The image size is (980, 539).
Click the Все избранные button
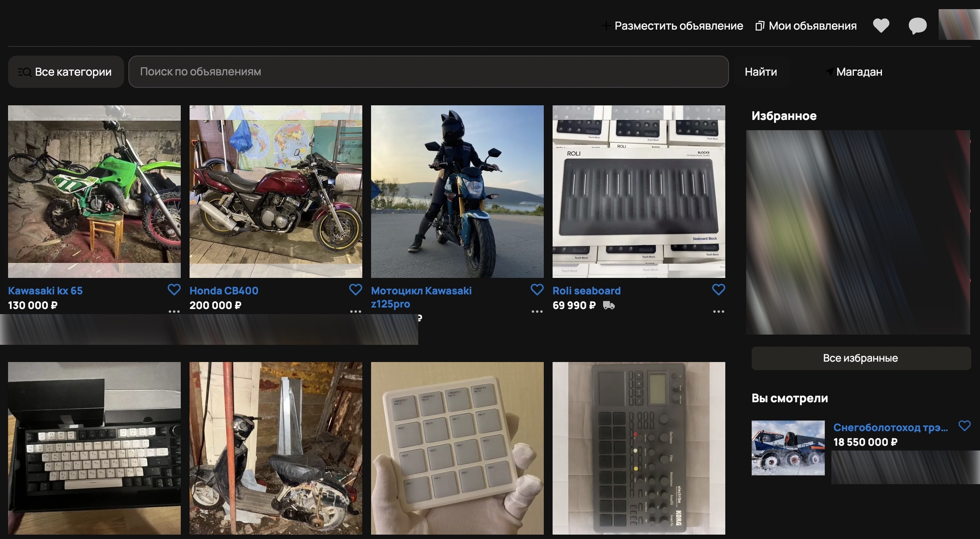click(860, 358)
